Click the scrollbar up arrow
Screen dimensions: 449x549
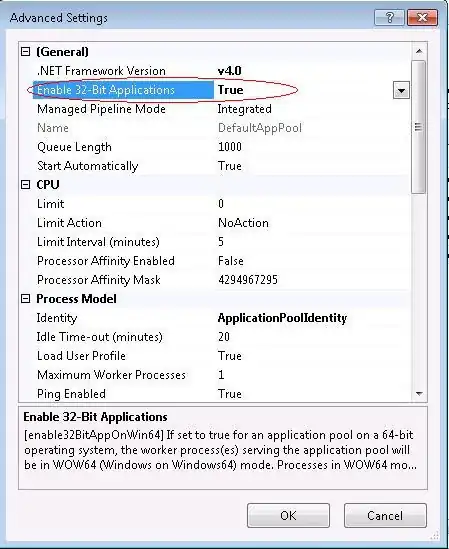[x=419, y=52]
